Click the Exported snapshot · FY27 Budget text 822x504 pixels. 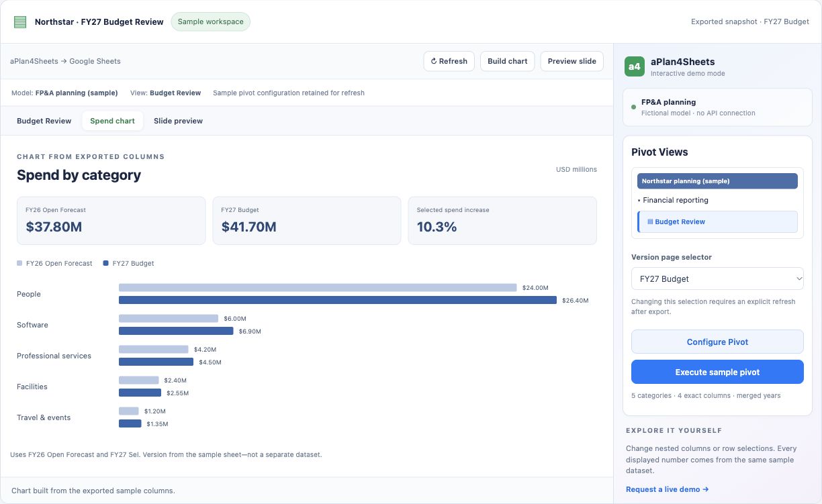749,21
